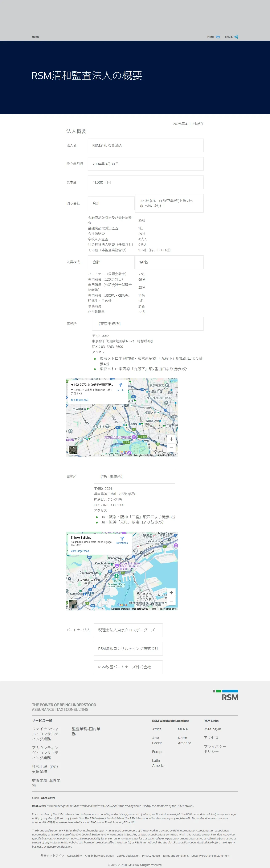Select North America location link

(184, 740)
